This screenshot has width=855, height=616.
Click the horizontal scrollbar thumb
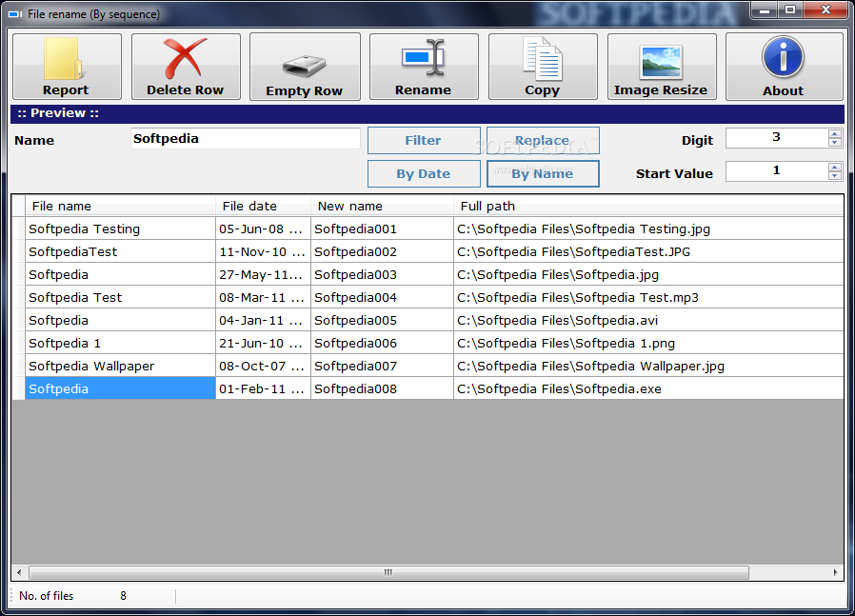point(388,572)
